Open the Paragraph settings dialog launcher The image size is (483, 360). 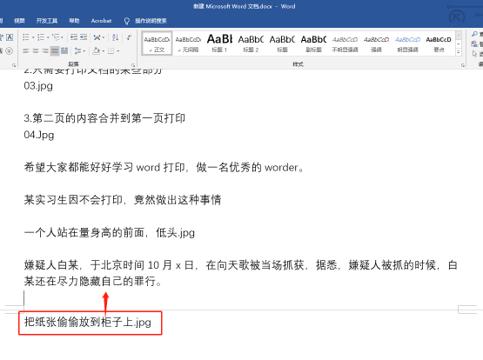click(x=133, y=65)
